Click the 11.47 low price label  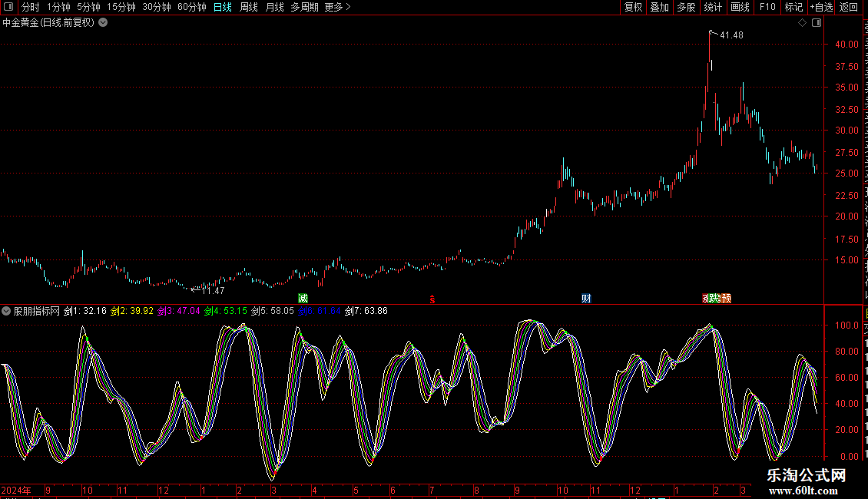coord(213,290)
